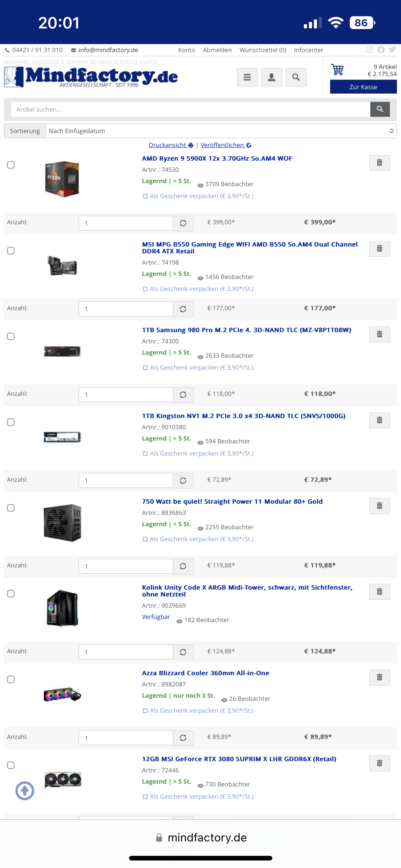
Task: Refresh quantity for Samsung 980 Pro
Action: (183, 395)
